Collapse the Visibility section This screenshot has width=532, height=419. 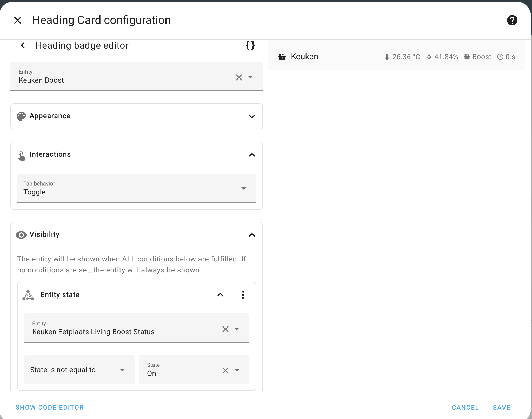tap(252, 235)
